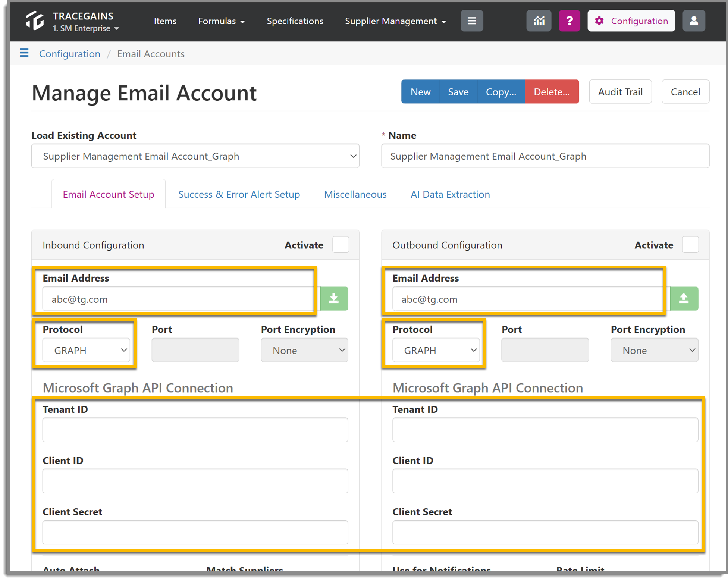The height and width of the screenshot is (581, 728).
Task: Expand the SM Enterprise account dropdown
Action: point(86,28)
